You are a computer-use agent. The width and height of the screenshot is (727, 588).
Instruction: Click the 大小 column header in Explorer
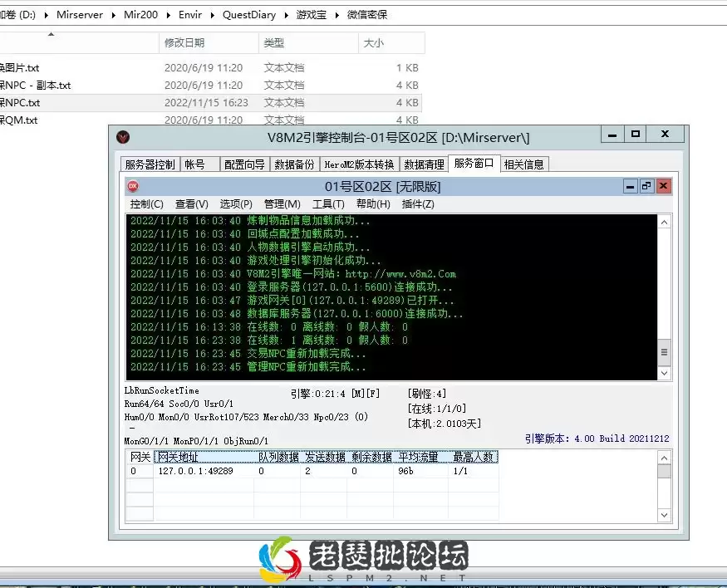391,42
